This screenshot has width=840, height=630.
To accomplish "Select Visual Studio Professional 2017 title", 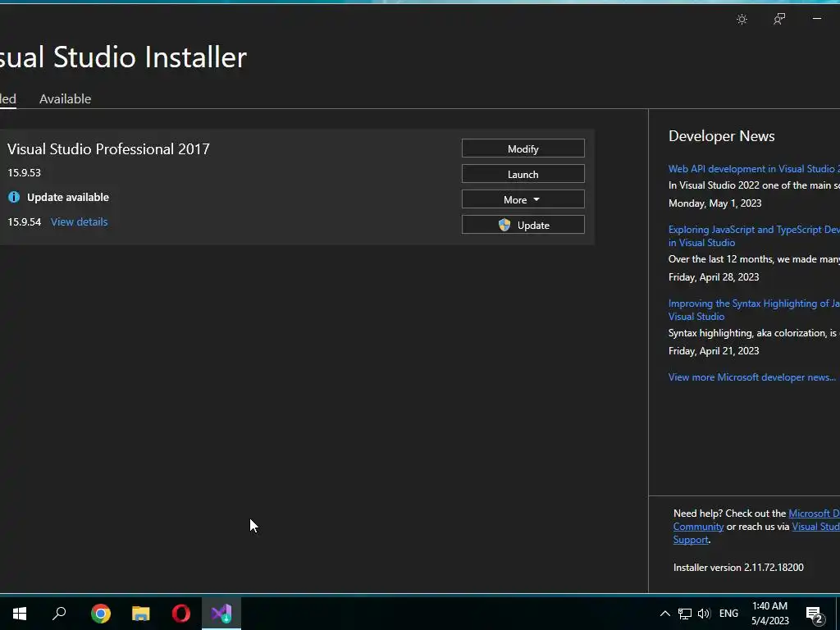I will [109, 149].
